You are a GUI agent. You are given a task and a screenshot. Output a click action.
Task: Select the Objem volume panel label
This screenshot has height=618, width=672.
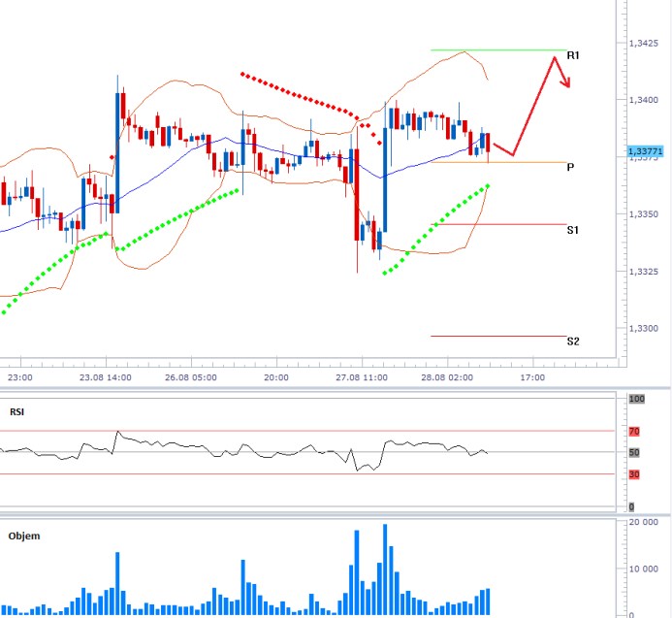(x=24, y=537)
